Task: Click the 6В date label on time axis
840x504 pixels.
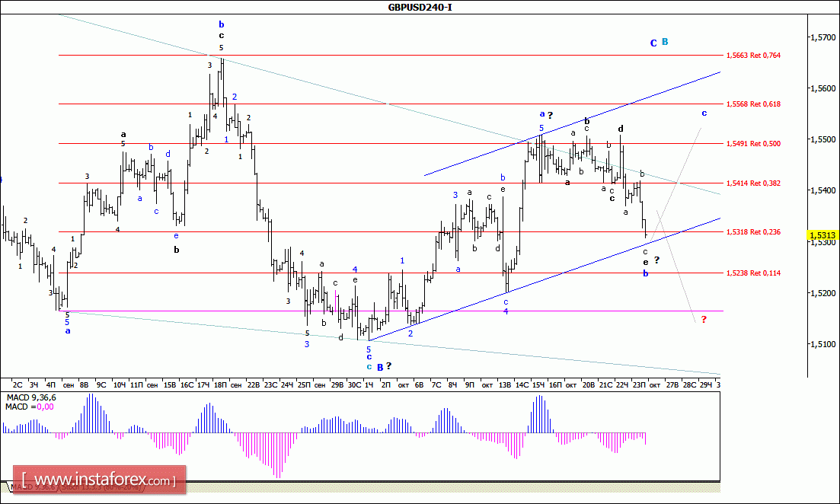Action: pyautogui.click(x=419, y=385)
